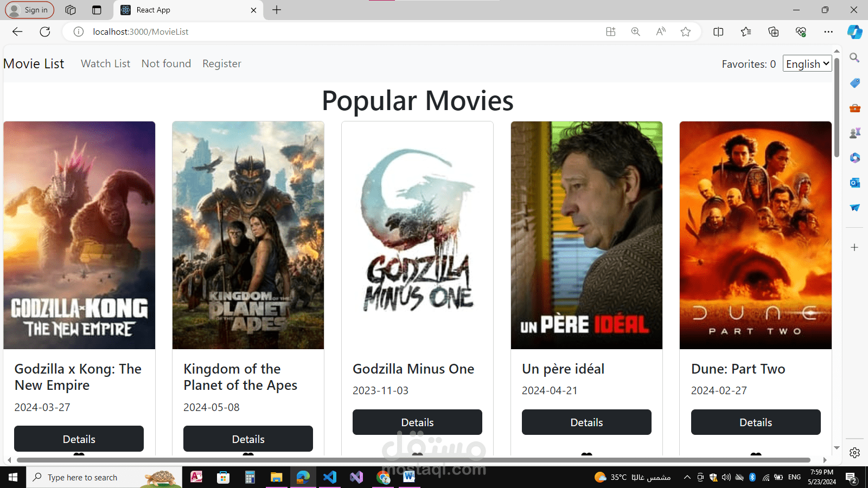Open Microsoft Word from the taskbar
This screenshot has height=488, width=868.
(x=409, y=477)
